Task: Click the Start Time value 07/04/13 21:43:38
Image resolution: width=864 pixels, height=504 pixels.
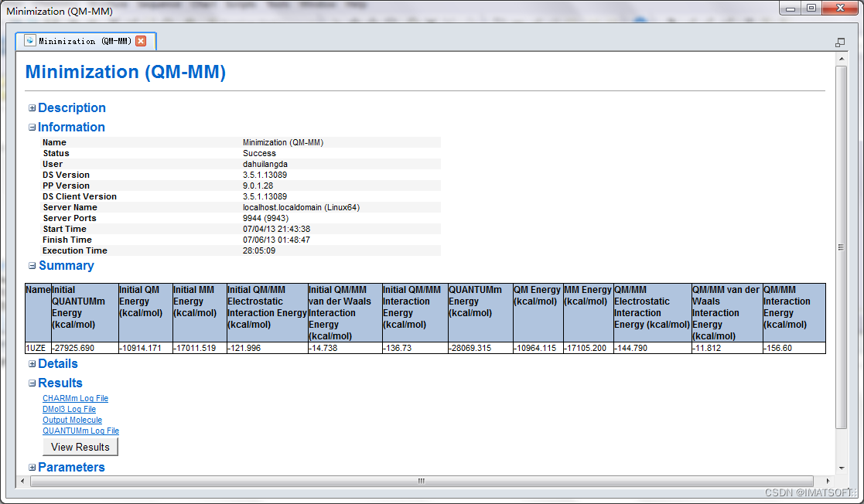Action: (x=276, y=229)
